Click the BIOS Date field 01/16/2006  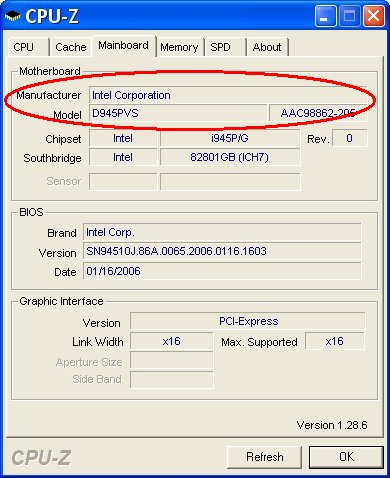[x=222, y=271]
